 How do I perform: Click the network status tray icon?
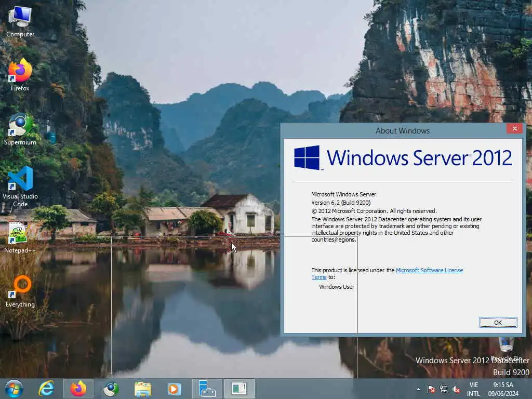(x=444, y=389)
